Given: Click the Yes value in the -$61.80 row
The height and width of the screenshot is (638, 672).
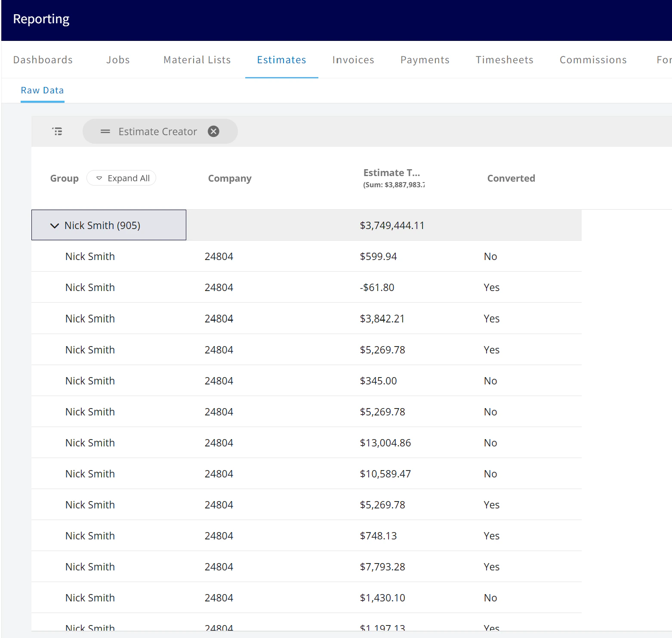Looking at the screenshot, I should click(x=491, y=288).
